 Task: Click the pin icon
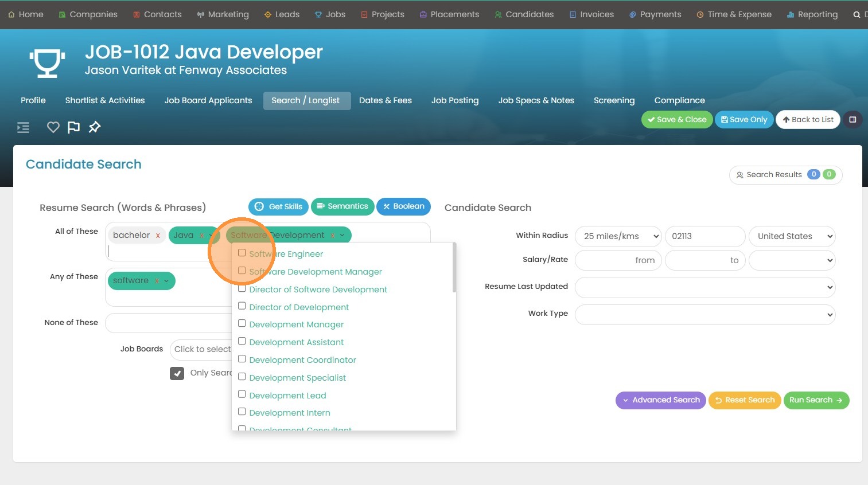(95, 127)
